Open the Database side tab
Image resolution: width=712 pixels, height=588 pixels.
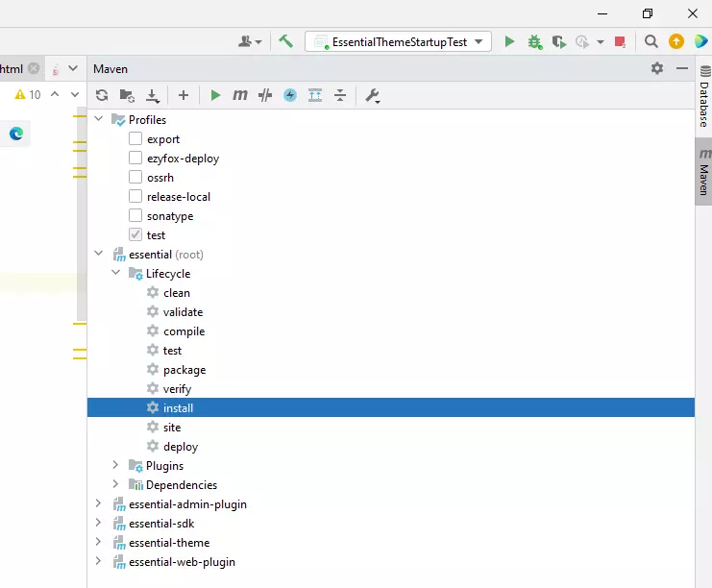tap(703, 104)
